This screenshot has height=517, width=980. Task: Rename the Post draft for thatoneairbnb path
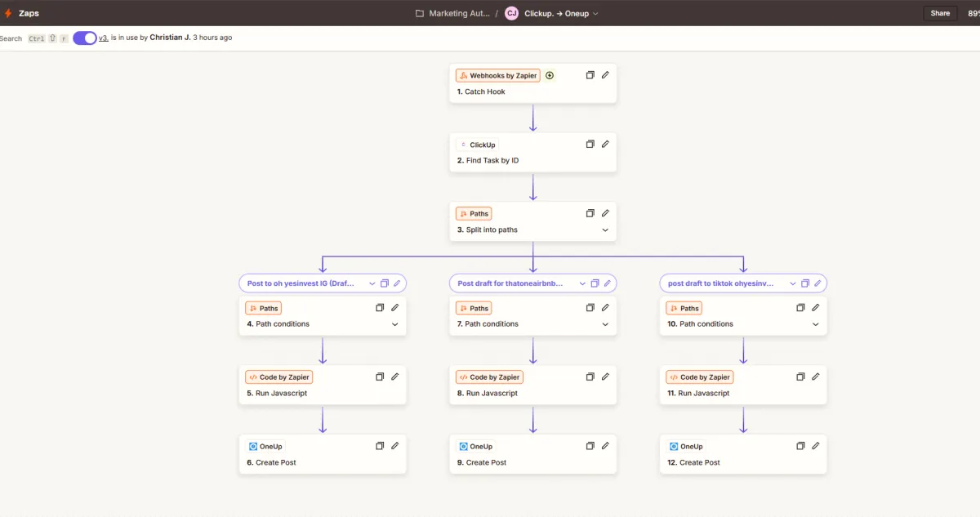click(x=607, y=283)
